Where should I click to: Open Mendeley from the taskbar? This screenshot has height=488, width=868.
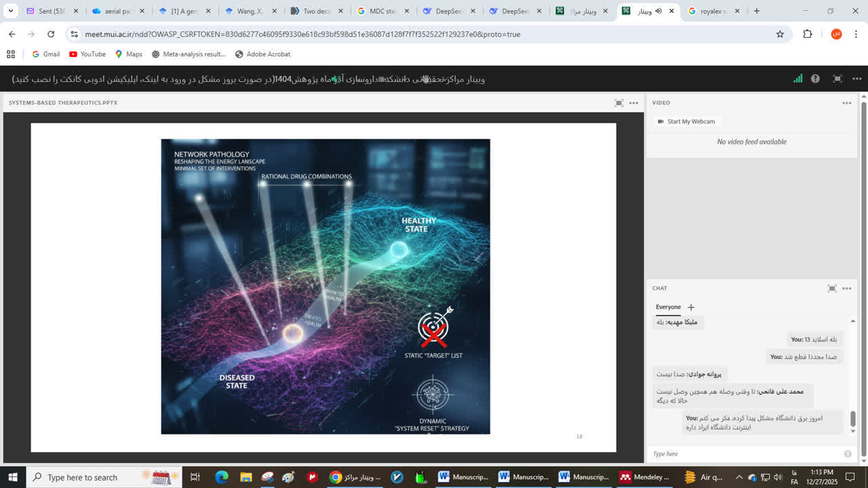point(644,477)
